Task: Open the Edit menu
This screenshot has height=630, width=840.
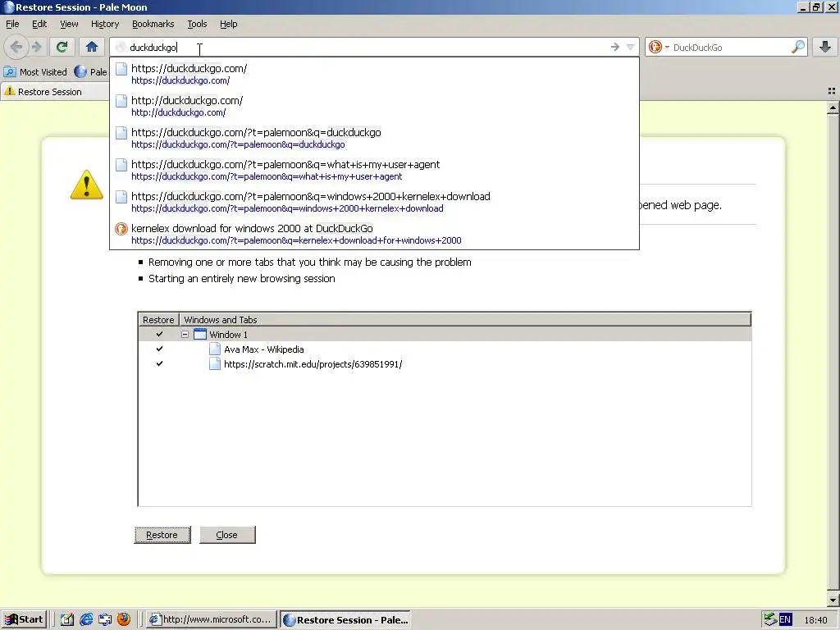Action: 39,24
